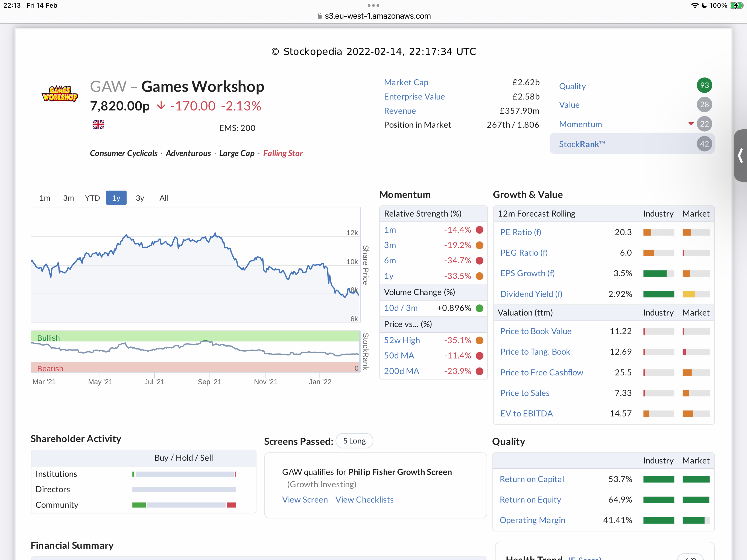Open the Market Cap link
The height and width of the screenshot is (560, 747).
[406, 82]
